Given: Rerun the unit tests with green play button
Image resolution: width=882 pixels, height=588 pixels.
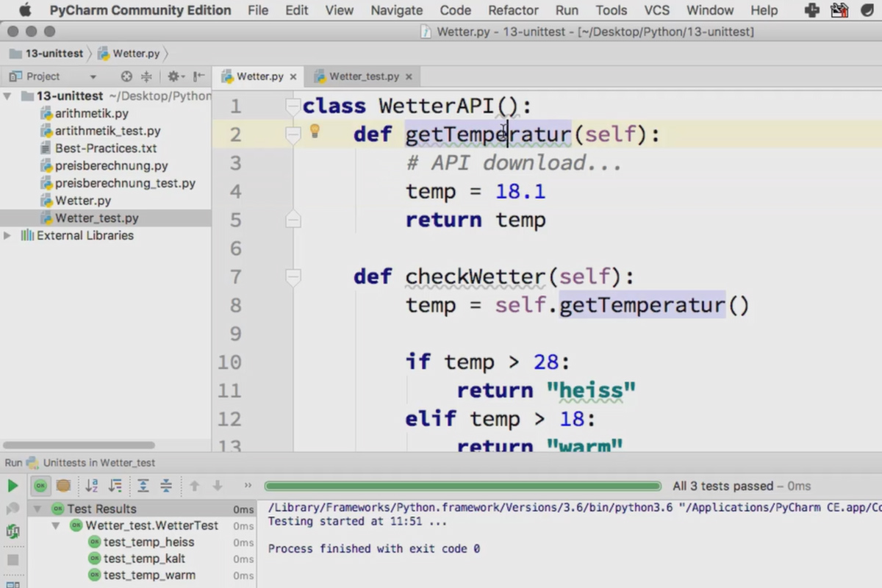Looking at the screenshot, I should pos(12,486).
